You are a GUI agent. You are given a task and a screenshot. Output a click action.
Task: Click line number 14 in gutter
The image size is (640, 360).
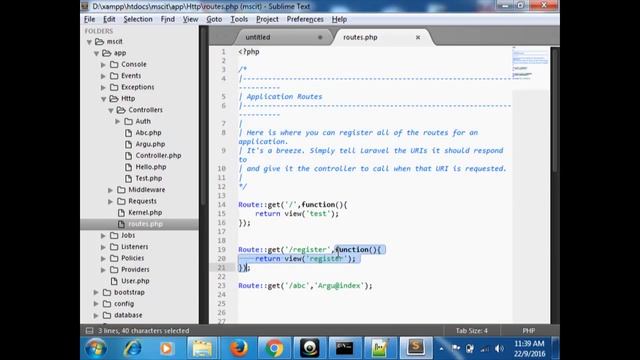tap(221, 204)
